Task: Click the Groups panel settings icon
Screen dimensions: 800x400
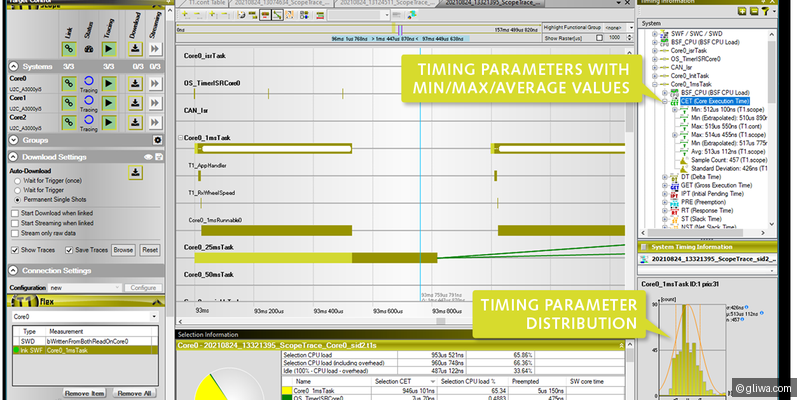Action: [x=158, y=141]
